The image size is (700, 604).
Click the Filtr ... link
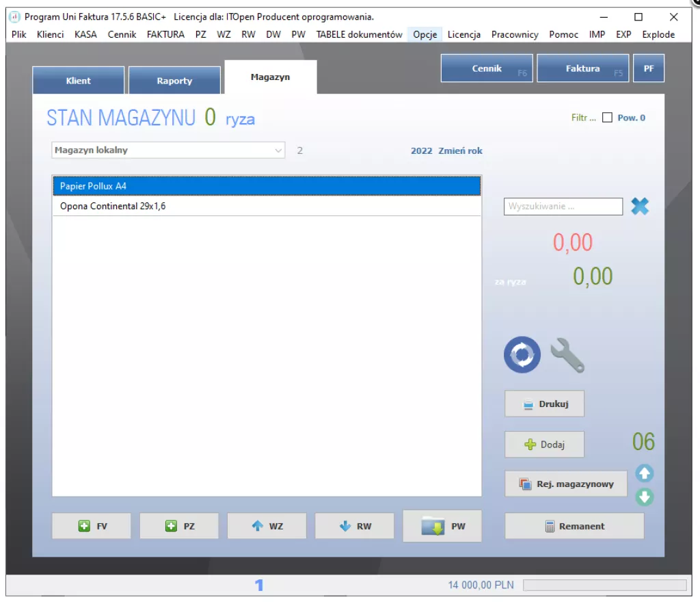click(584, 118)
